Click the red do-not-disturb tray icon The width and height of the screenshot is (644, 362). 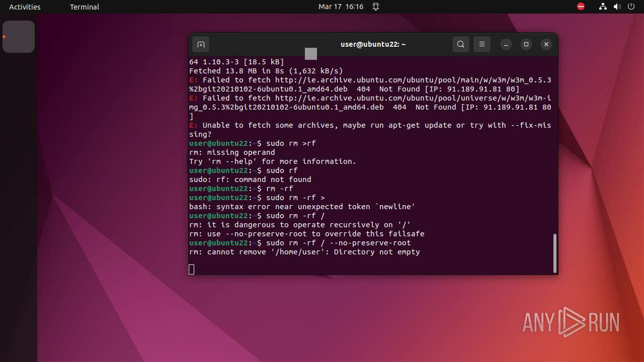(581, 7)
